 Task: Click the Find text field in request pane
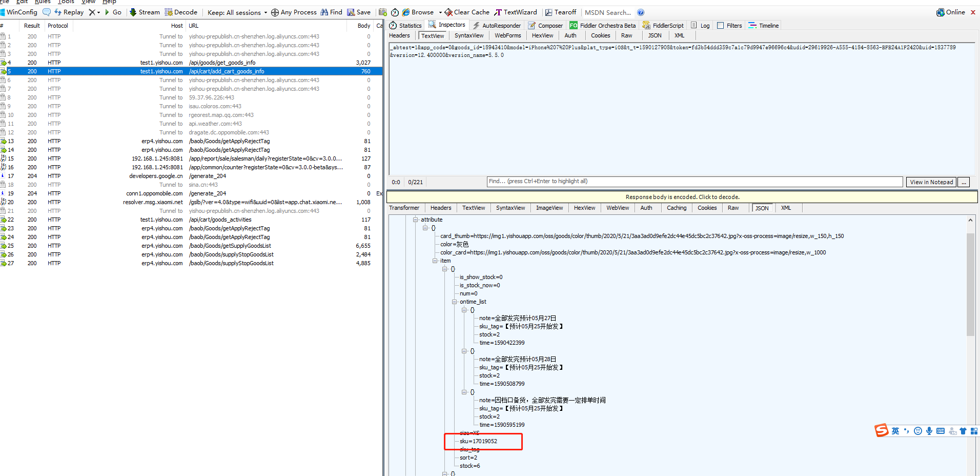click(x=695, y=182)
